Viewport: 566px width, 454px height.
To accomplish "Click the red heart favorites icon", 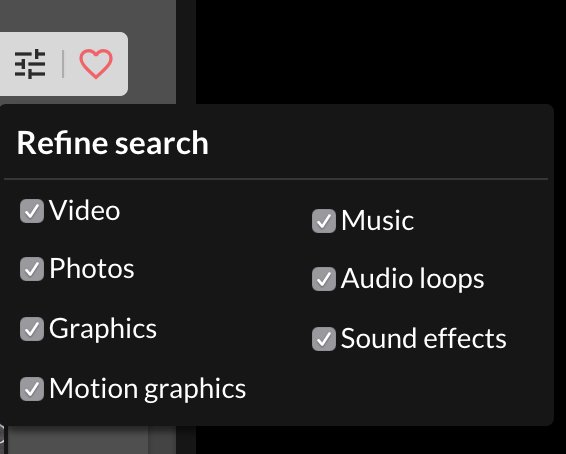I will click(x=96, y=64).
